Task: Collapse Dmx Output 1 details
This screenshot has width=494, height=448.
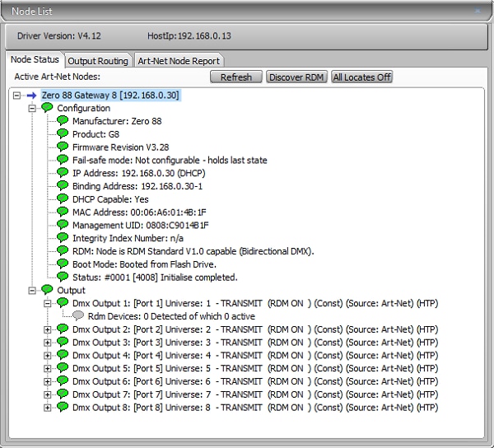Action: [48, 303]
